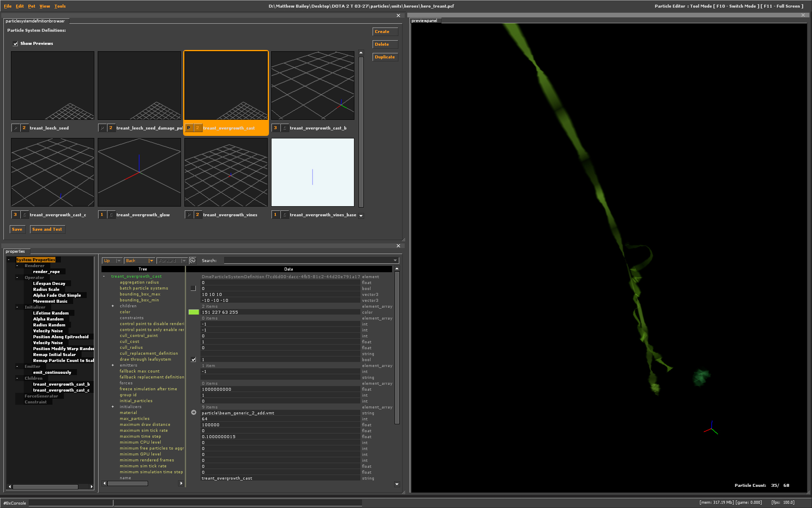The height and width of the screenshot is (508, 812).
Task: Click the P button beside treant_leech_seed
Action: [x=16, y=128]
